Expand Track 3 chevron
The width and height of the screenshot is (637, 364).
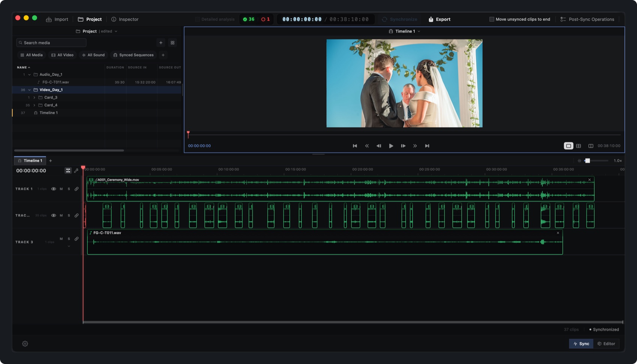(x=69, y=246)
